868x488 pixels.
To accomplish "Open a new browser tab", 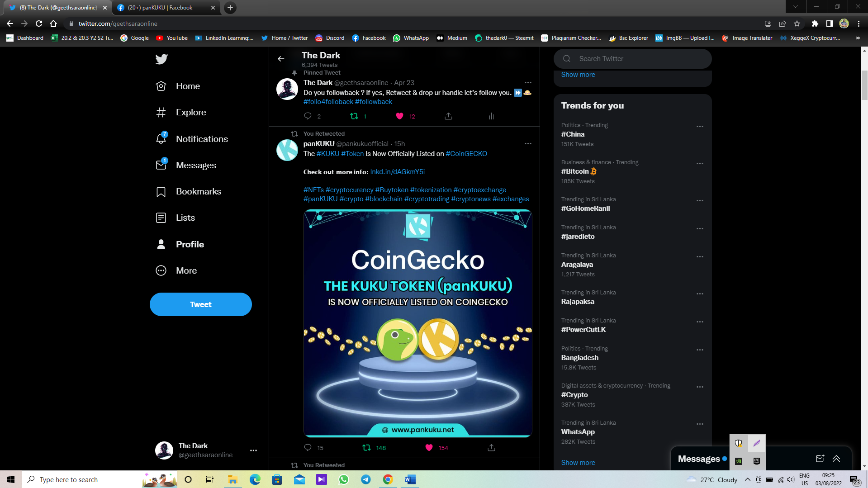I will (x=230, y=8).
